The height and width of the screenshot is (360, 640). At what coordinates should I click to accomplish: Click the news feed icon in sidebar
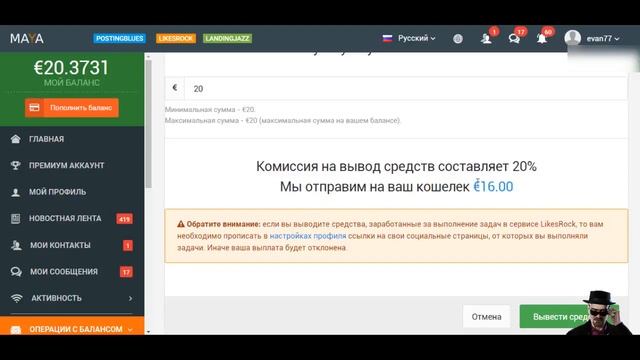click(x=16, y=218)
